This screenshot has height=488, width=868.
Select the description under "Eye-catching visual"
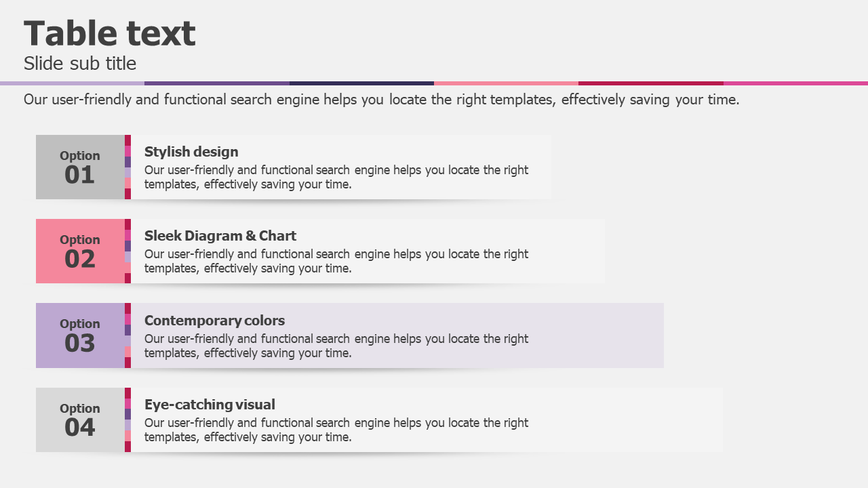(336, 430)
